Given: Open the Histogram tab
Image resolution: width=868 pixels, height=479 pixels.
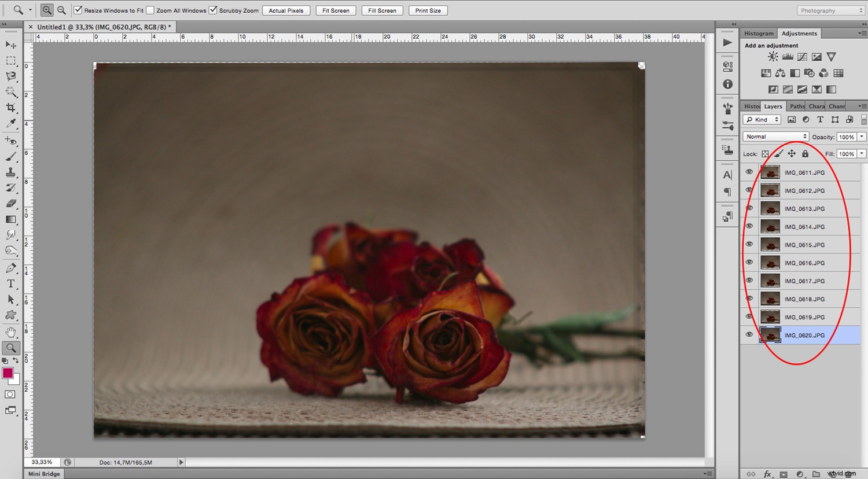Looking at the screenshot, I should [x=758, y=33].
